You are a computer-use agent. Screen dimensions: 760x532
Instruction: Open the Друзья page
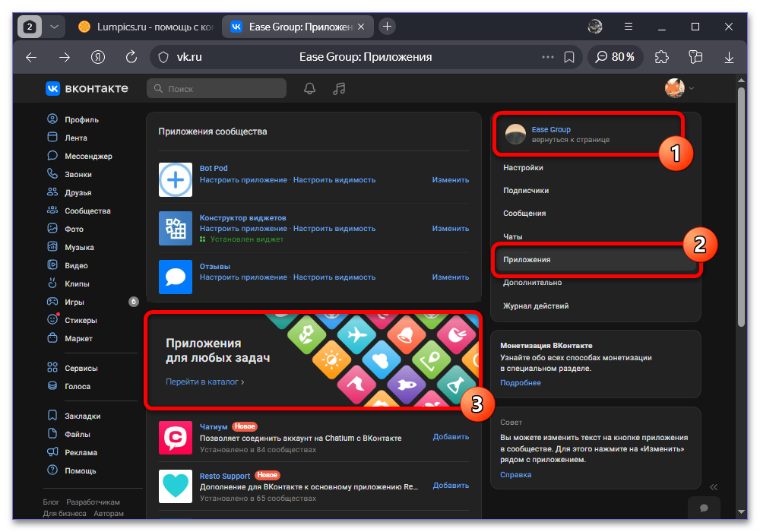tap(78, 192)
